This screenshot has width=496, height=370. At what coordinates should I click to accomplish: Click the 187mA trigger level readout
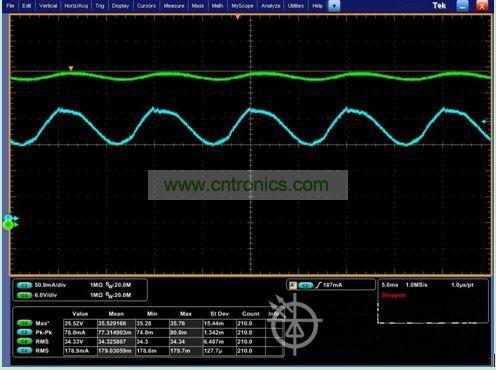pos(332,285)
